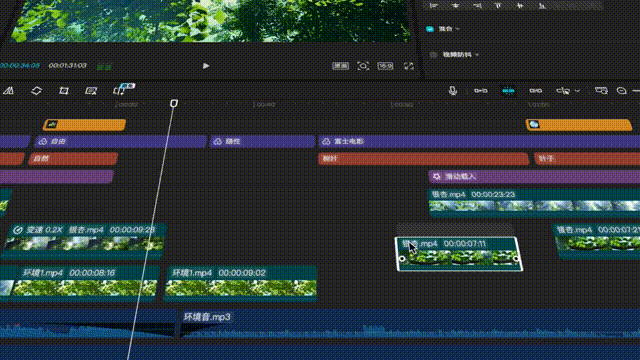Choose the rotate tool in toolbar
Screen dimensions: 640x360
36,91
